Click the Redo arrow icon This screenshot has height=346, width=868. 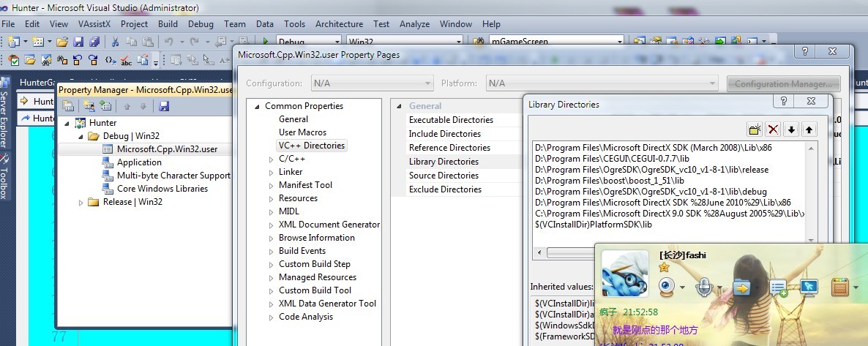pyautogui.click(x=194, y=42)
